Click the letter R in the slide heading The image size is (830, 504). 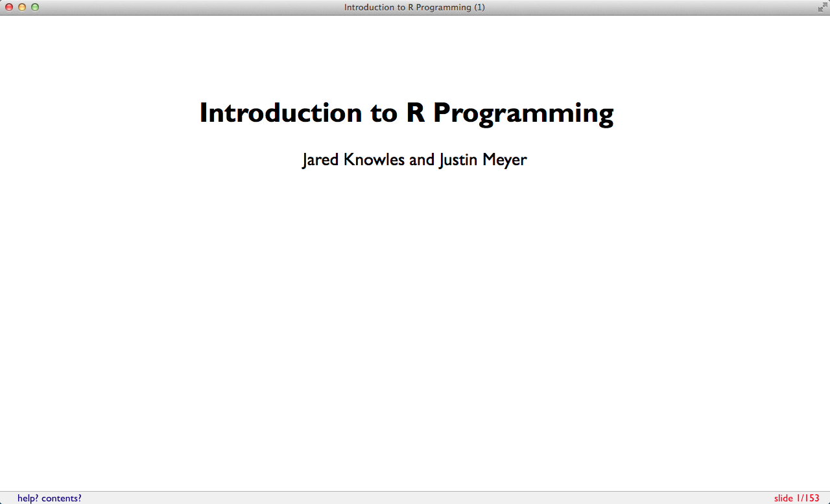coord(415,113)
